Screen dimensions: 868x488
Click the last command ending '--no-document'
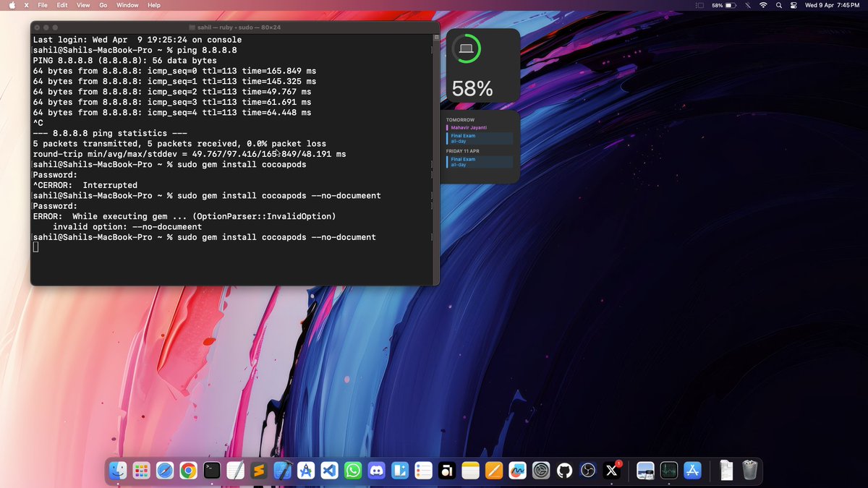point(205,237)
